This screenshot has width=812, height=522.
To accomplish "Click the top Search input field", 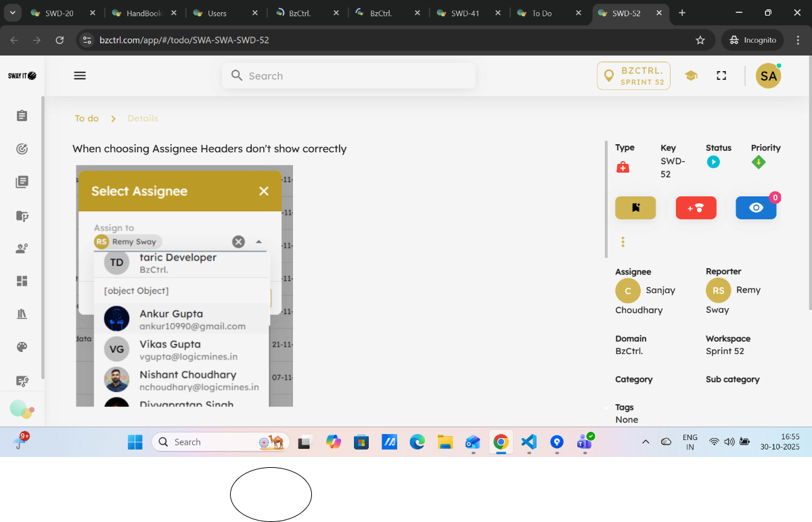I will pos(348,76).
